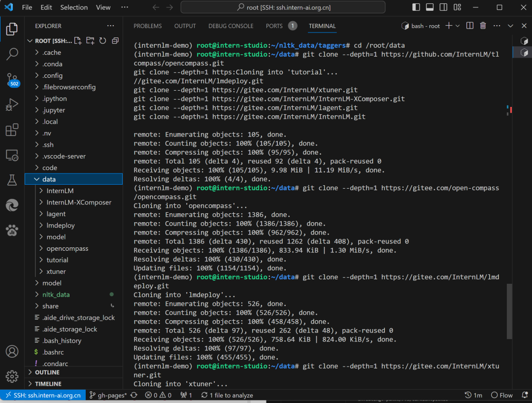Create a new terminal with plus icon
Image resolution: width=532 pixels, height=403 pixels.
[x=449, y=26]
